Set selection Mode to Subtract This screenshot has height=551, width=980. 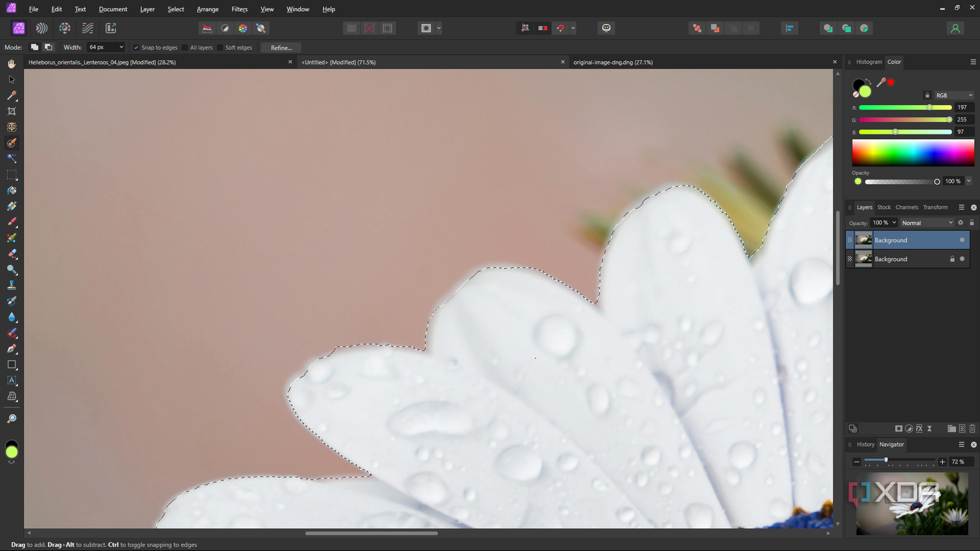tap(48, 47)
